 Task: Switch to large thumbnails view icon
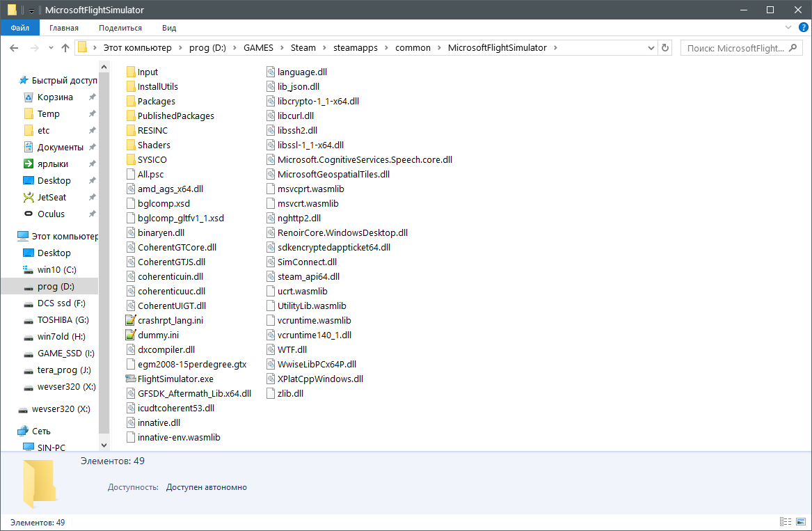801,522
